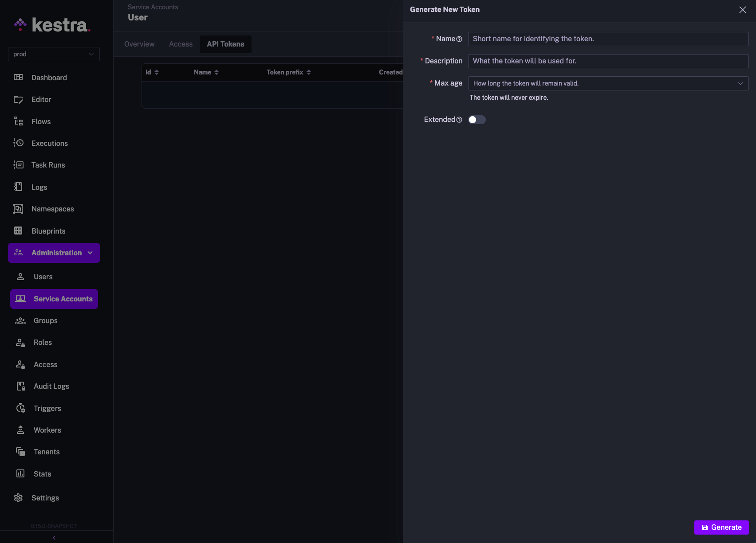Open Audit Logs

click(51, 386)
